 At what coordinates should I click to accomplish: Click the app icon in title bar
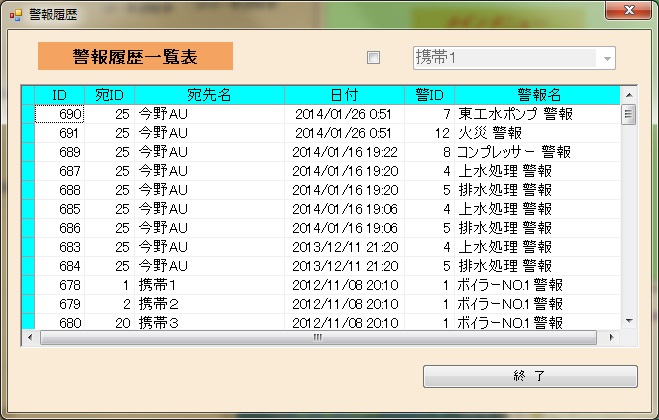(x=15, y=15)
